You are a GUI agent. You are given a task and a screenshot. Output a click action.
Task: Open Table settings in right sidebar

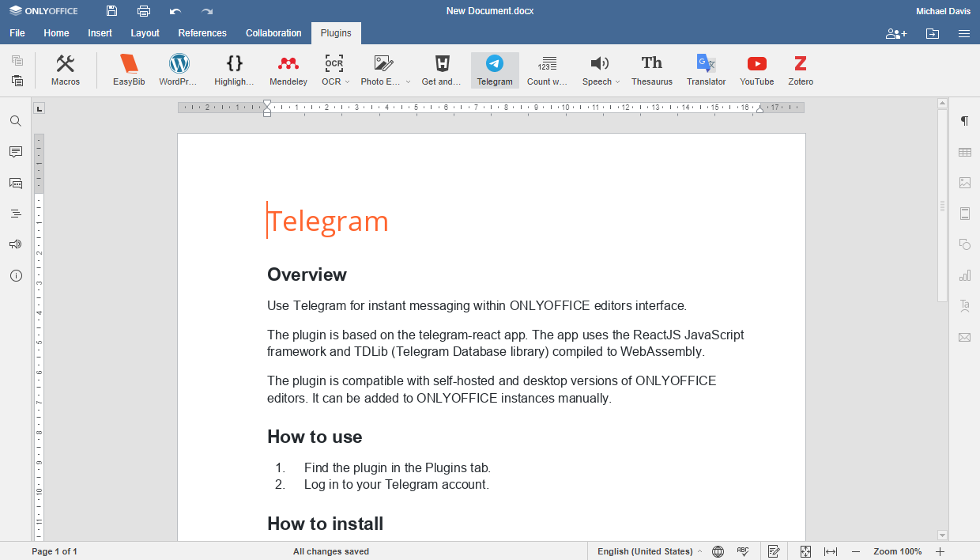[964, 152]
